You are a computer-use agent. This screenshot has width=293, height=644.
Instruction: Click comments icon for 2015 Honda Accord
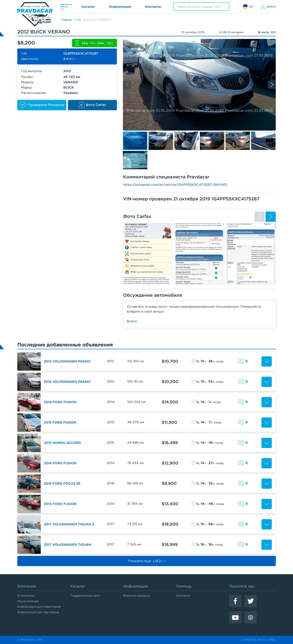(241, 443)
